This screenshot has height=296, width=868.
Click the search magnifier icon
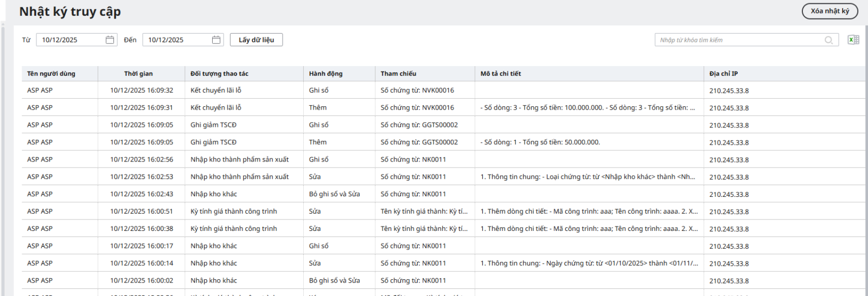[828, 40]
